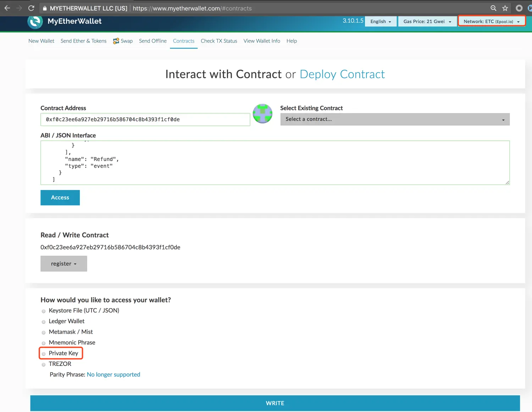Click the Select Existing Contract label
Image resolution: width=532 pixels, height=412 pixels.
click(x=311, y=108)
